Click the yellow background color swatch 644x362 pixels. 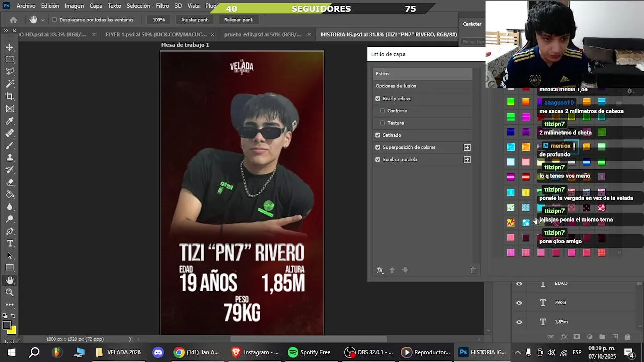(x=11, y=330)
